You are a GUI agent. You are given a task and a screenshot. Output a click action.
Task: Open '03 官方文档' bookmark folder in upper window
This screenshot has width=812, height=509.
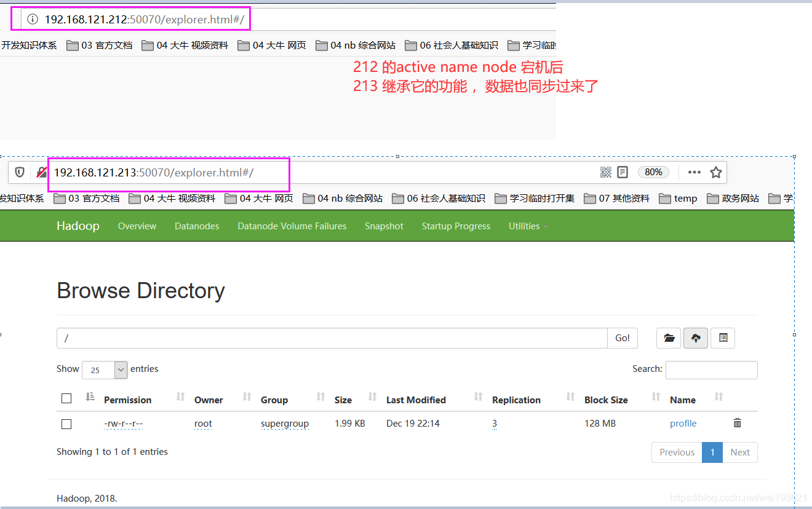[100, 45]
